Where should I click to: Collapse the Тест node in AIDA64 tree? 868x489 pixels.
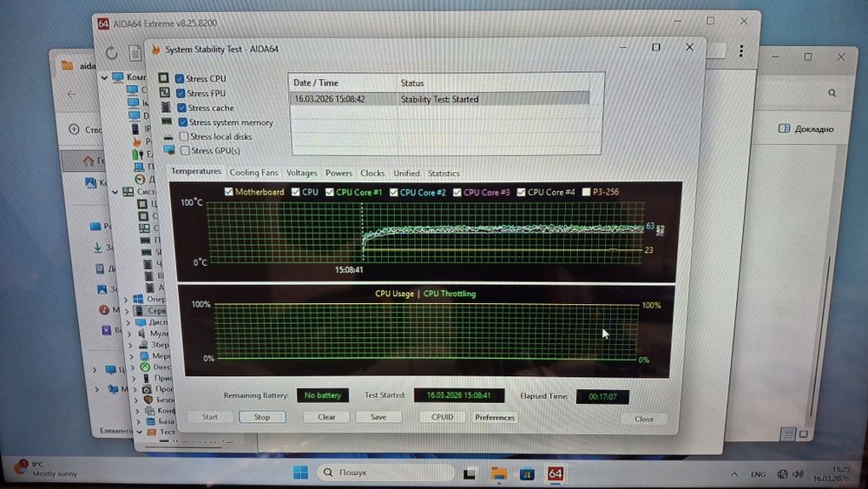pos(140,432)
